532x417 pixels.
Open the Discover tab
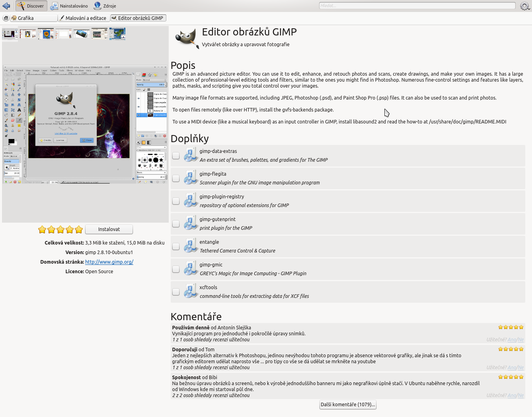click(x=31, y=6)
